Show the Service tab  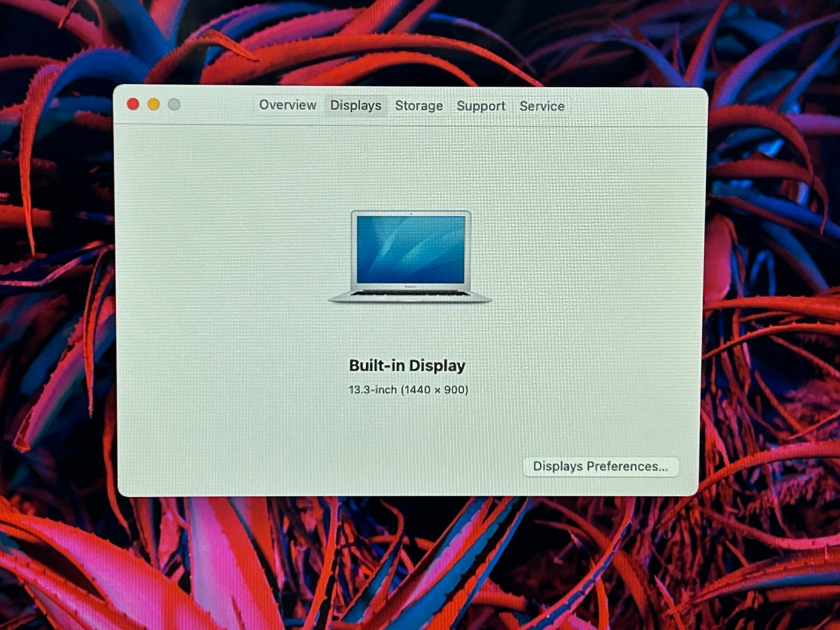coord(542,106)
